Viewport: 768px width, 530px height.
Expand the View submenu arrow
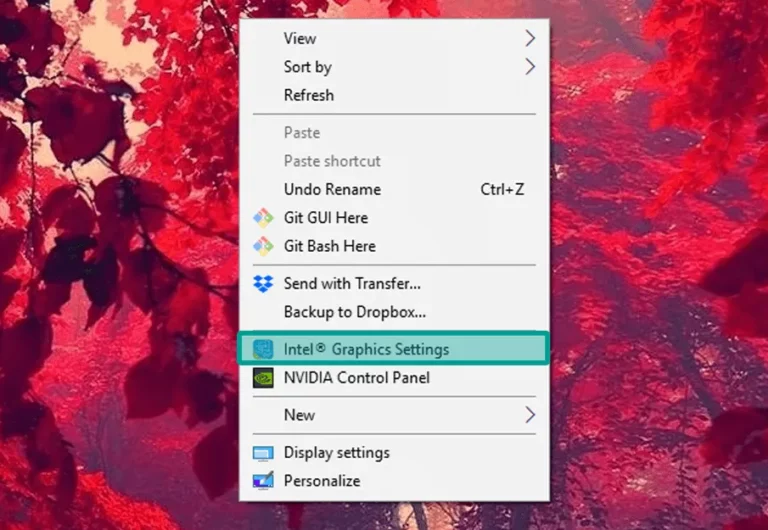(530, 38)
